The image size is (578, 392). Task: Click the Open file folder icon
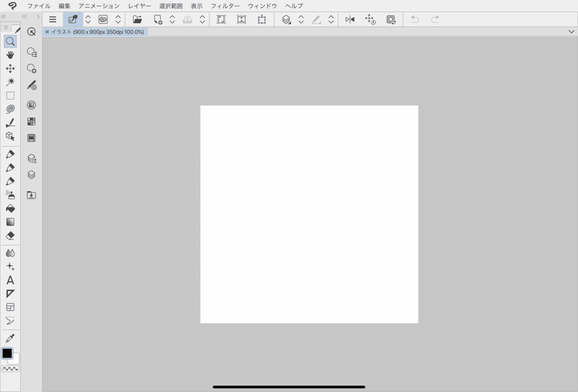[x=137, y=20]
